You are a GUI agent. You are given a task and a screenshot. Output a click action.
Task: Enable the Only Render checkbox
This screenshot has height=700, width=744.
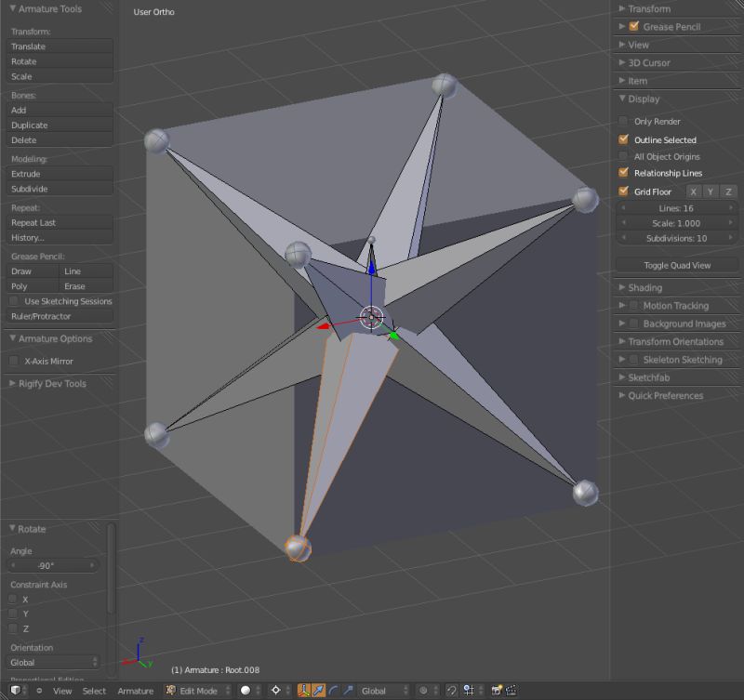[622, 121]
